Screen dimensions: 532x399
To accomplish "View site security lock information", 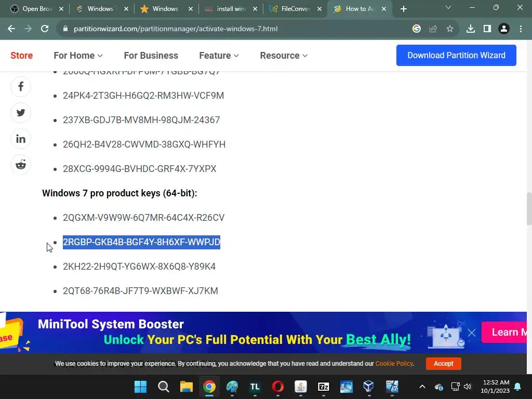I will [x=65, y=29].
